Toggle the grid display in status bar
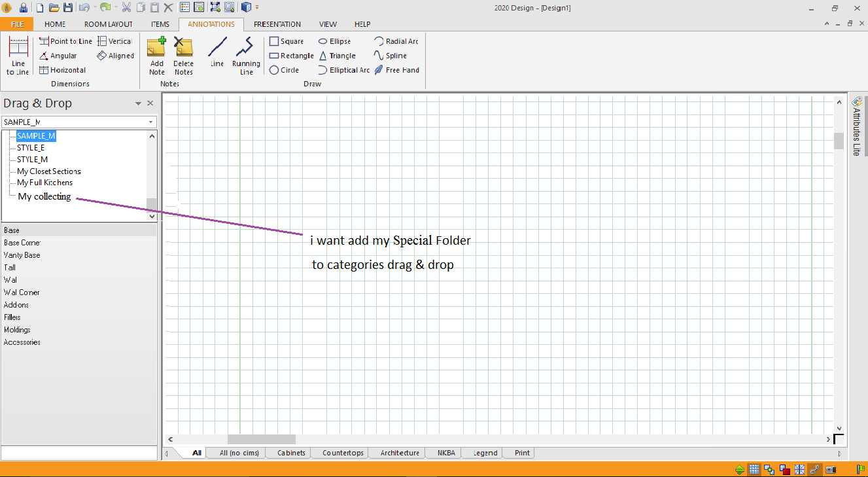 (x=754, y=469)
